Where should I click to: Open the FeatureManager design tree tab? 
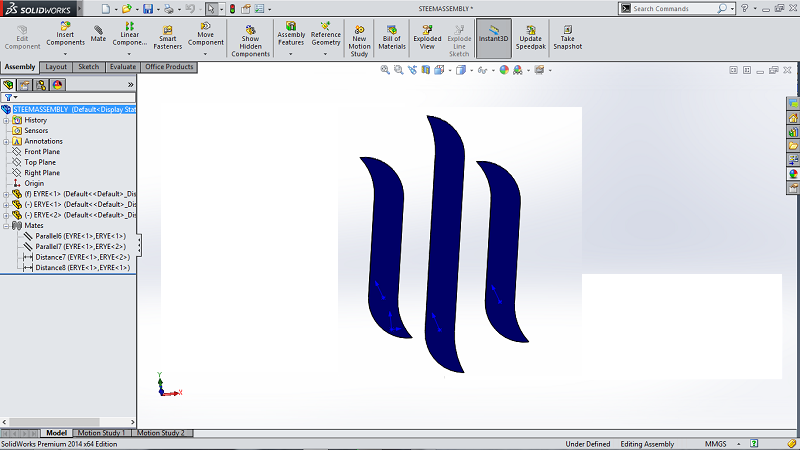tap(8, 85)
